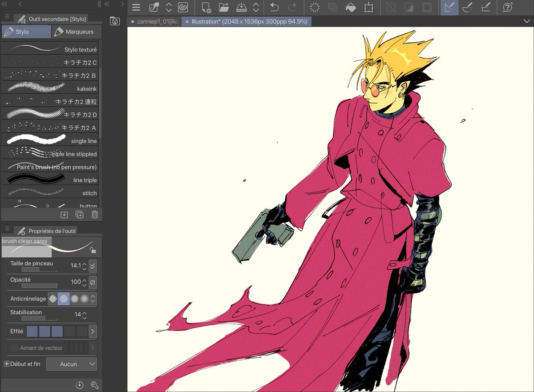Clear layer contents with the Delete icon

click(315, 8)
